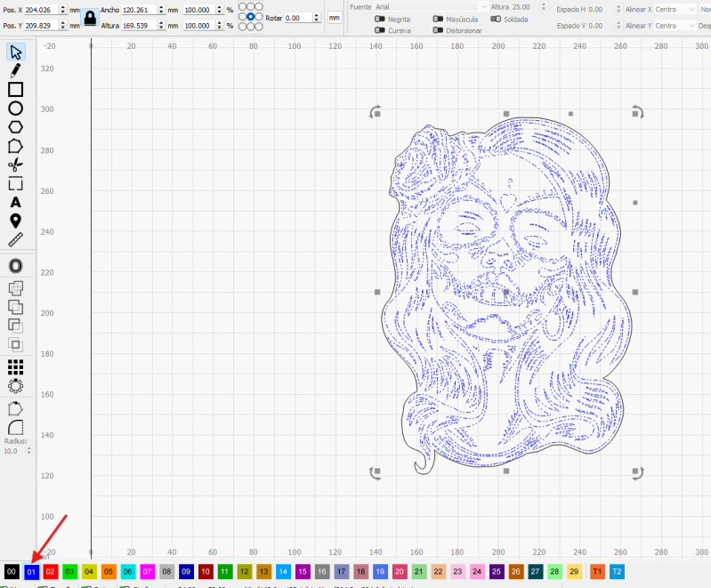Select the arrow Select tool
Screen dimensions: 711x588
click(x=15, y=51)
